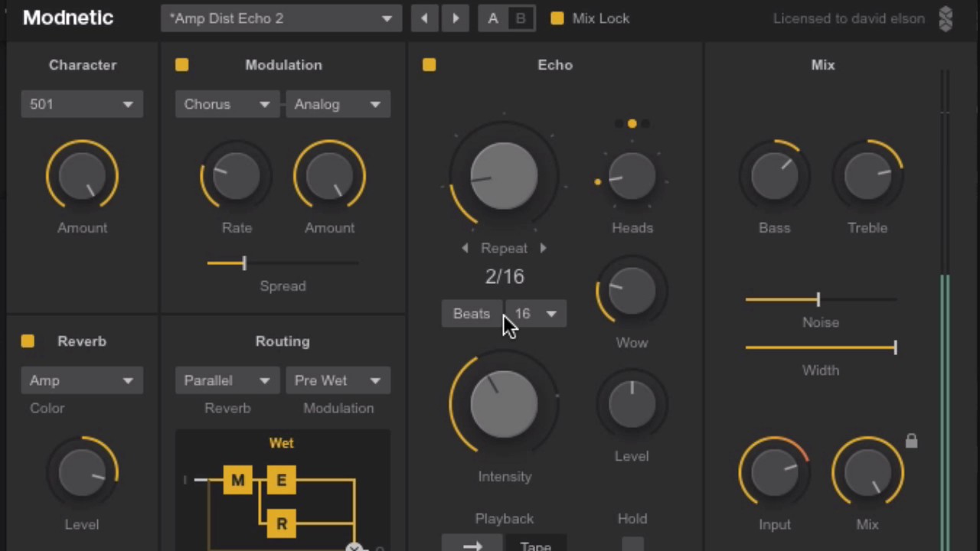Open the Amp Dist Echo 2 preset dropdown
This screenshot has height=551, width=980.
[282, 18]
